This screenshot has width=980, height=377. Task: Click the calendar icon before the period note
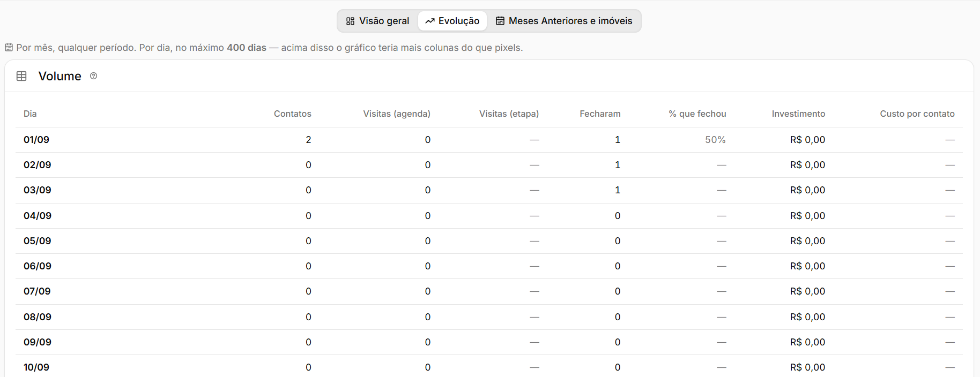point(9,48)
